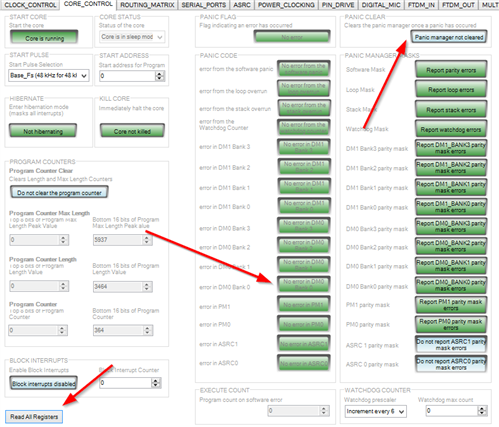The image size is (499, 427).
Task: Toggle 'Report DM1_BANK0 parity mask errors'
Action: [x=451, y=207]
